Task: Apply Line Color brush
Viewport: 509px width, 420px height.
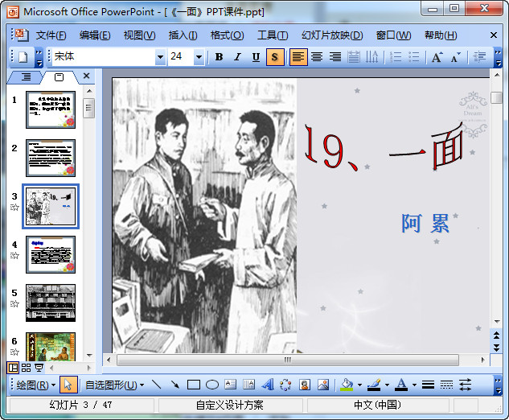Action: coord(374,385)
